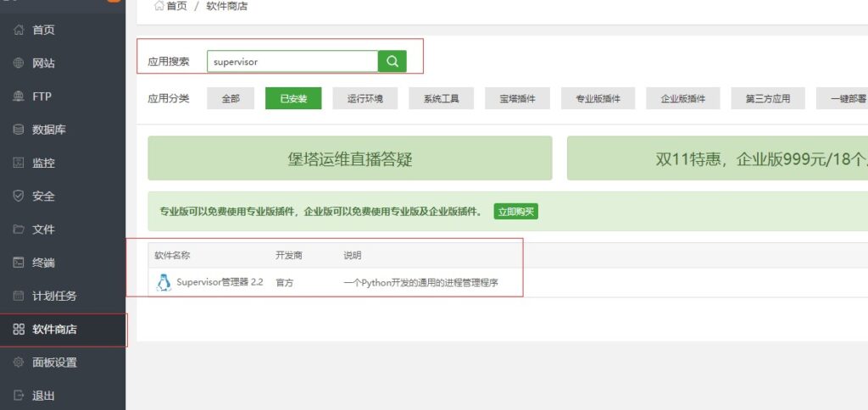Screen dimensions: 868x410
Task: Open 第三方应用 category
Action: (x=768, y=98)
